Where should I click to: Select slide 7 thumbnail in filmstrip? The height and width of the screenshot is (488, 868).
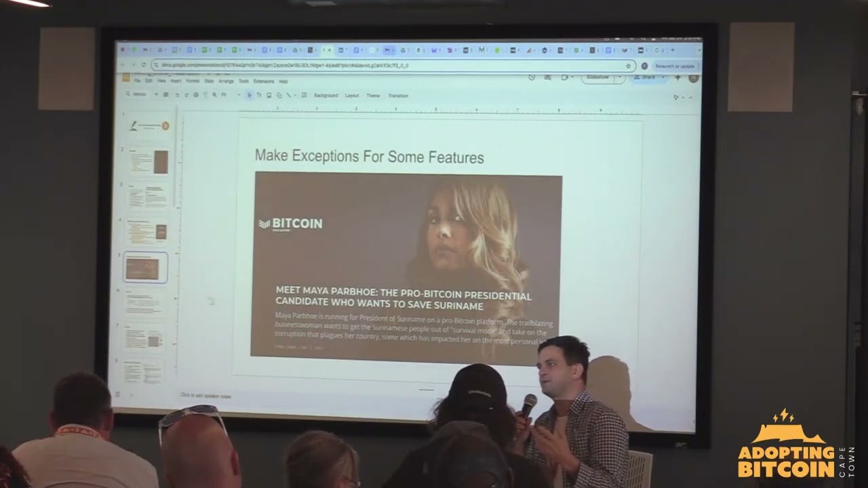tap(144, 338)
